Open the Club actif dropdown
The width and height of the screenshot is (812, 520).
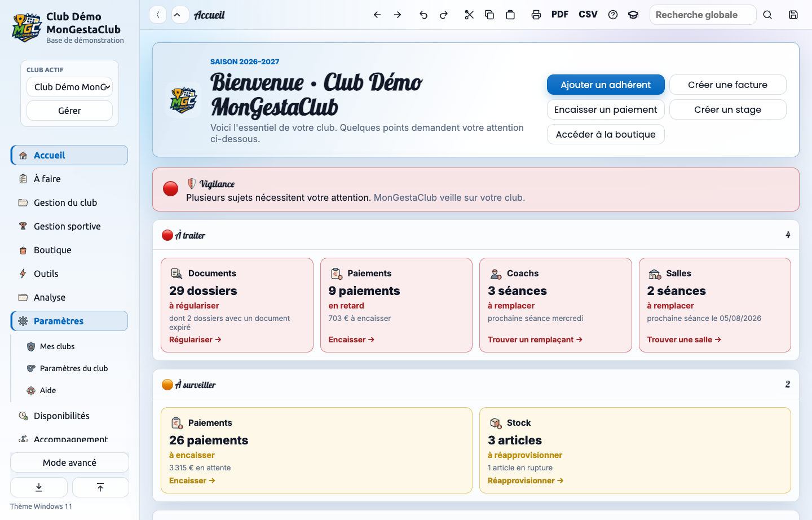point(69,87)
